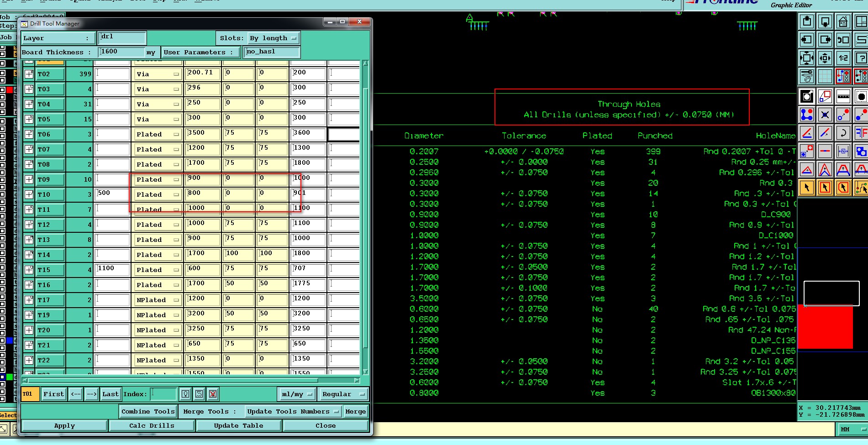
Task: Click the down-arrow below box icon
Action: (x=825, y=21)
